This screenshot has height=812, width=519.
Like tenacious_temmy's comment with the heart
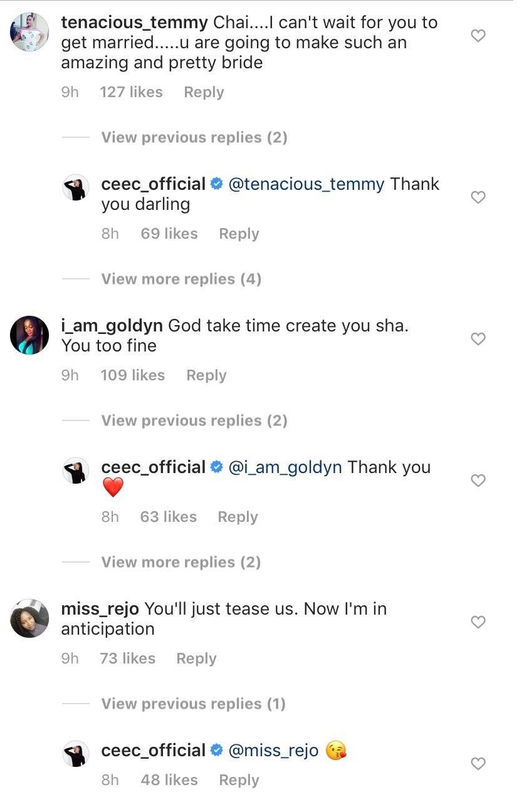tap(478, 36)
